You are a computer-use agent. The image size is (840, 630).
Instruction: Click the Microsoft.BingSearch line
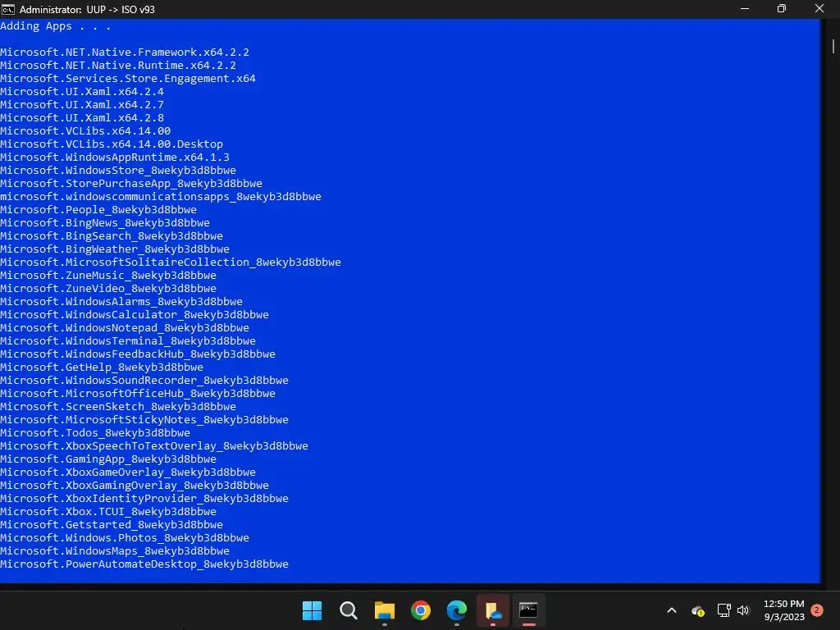(112, 235)
